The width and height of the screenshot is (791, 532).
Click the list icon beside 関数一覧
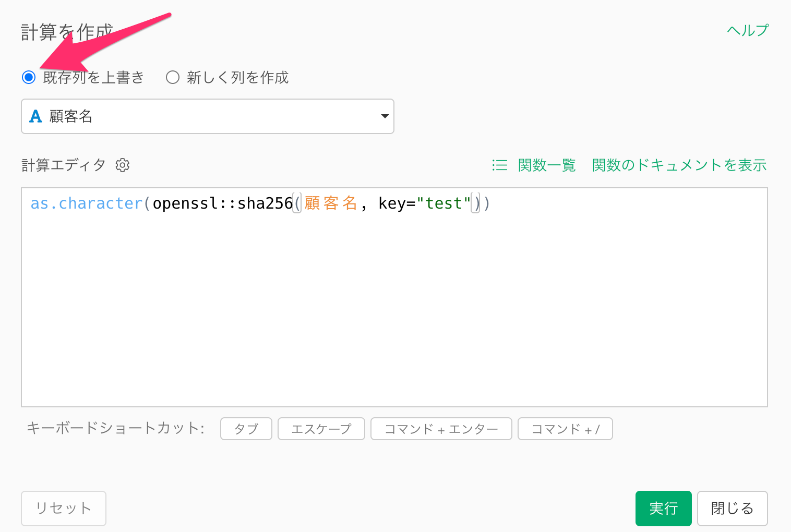pyautogui.click(x=499, y=165)
